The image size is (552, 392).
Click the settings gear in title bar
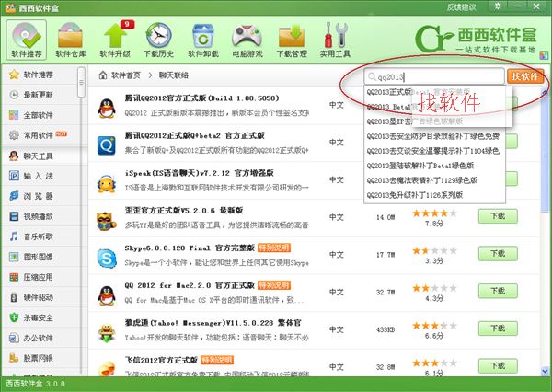(498, 6)
